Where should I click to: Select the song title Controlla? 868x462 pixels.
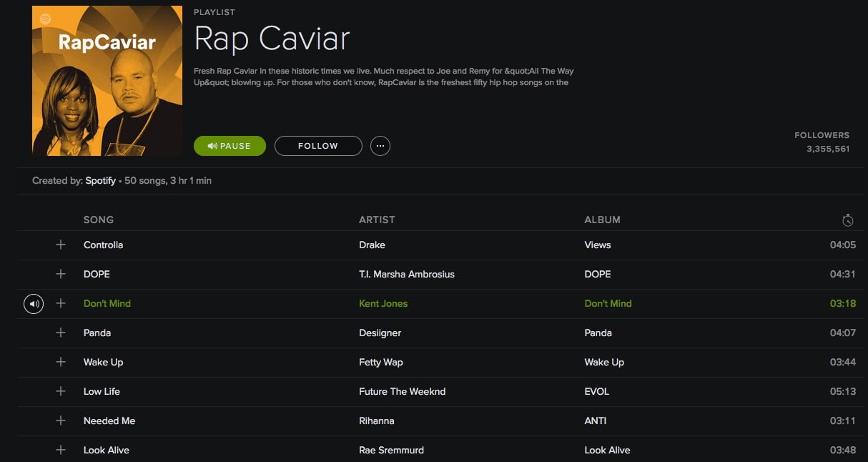104,245
